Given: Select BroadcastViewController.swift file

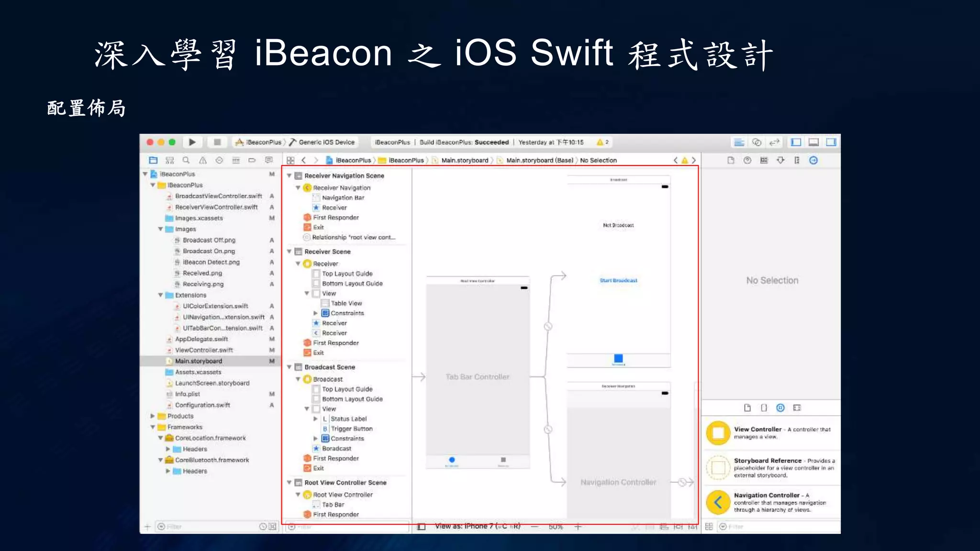Looking at the screenshot, I should tap(218, 196).
